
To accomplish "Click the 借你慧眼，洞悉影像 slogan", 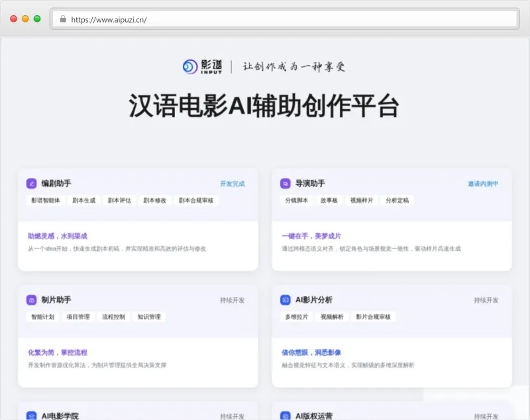I will (311, 352).
